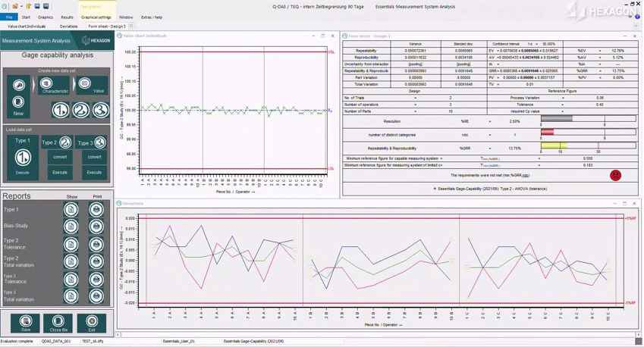
Task: Show the Bias-Study report
Action: tap(71, 227)
